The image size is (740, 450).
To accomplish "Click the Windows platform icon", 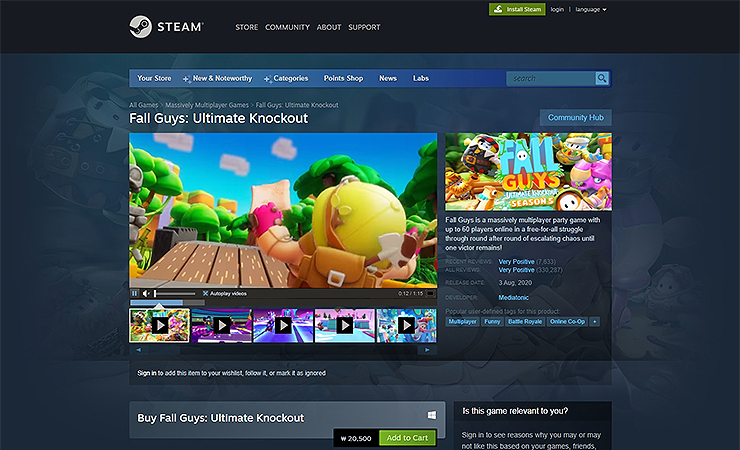I will 432,415.
